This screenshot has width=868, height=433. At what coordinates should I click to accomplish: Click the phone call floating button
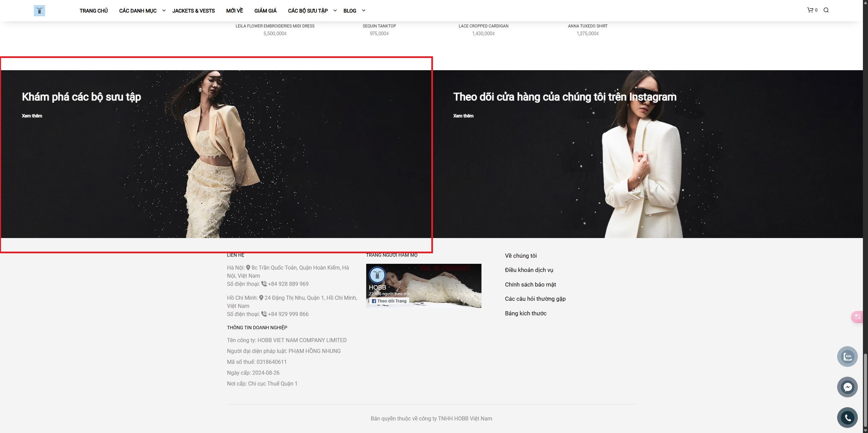(847, 418)
